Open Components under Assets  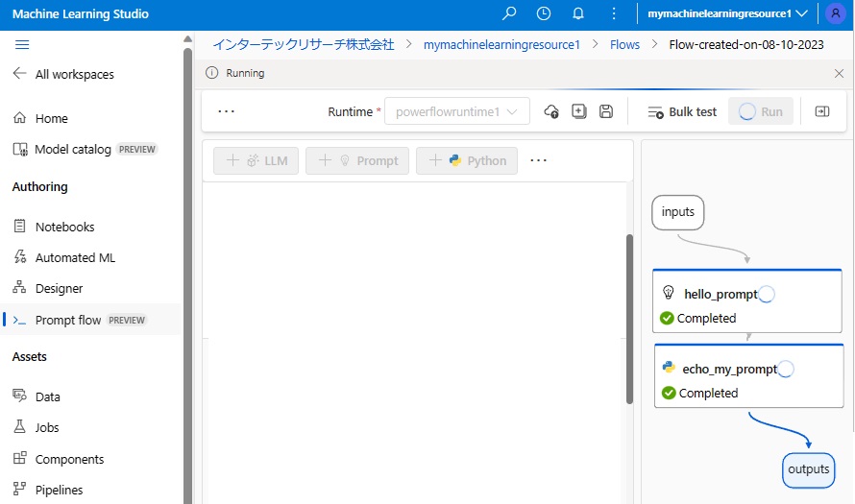click(59, 459)
